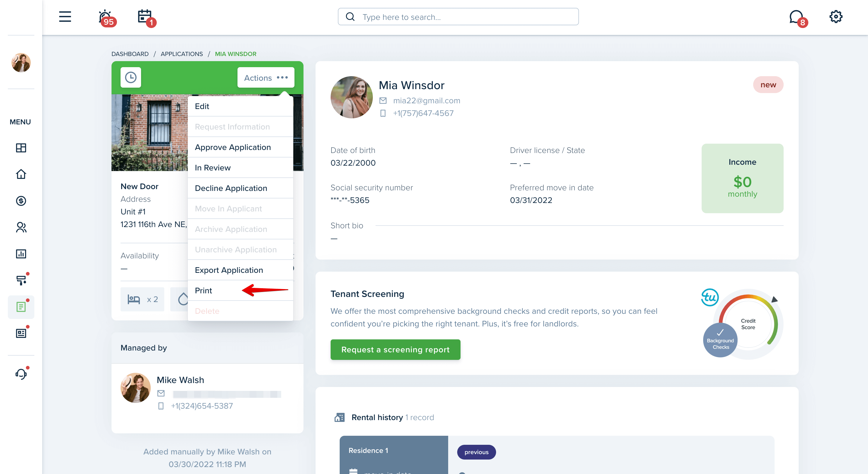Click the clock history icon on property card

pyautogui.click(x=131, y=77)
